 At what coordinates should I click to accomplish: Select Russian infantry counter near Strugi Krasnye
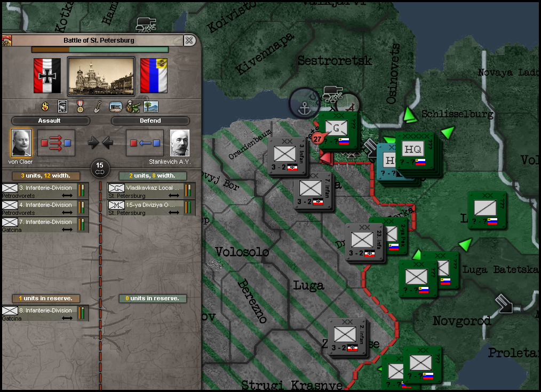tap(423, 365)
